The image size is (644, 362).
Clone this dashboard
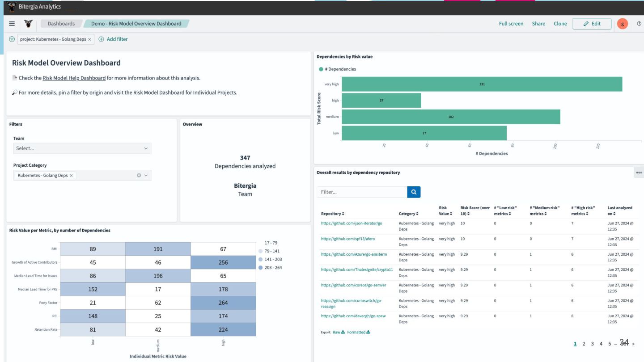click(x=560, y=24)
